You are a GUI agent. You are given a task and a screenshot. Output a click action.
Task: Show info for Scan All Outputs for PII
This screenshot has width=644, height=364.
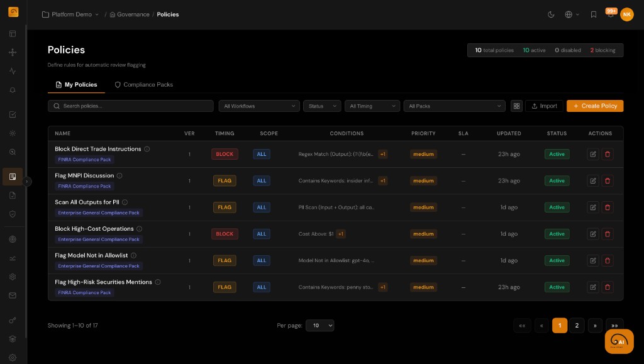(125, 202)
